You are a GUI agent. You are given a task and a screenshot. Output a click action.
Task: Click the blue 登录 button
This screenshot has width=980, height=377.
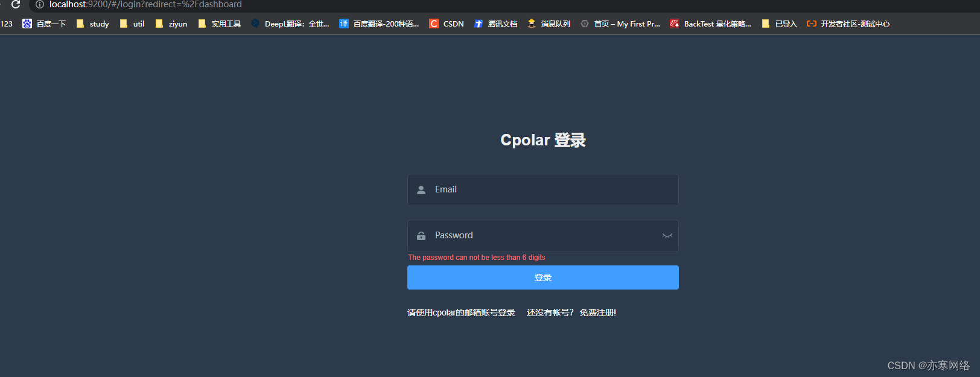pyautogui.click(x=543, y=277)
